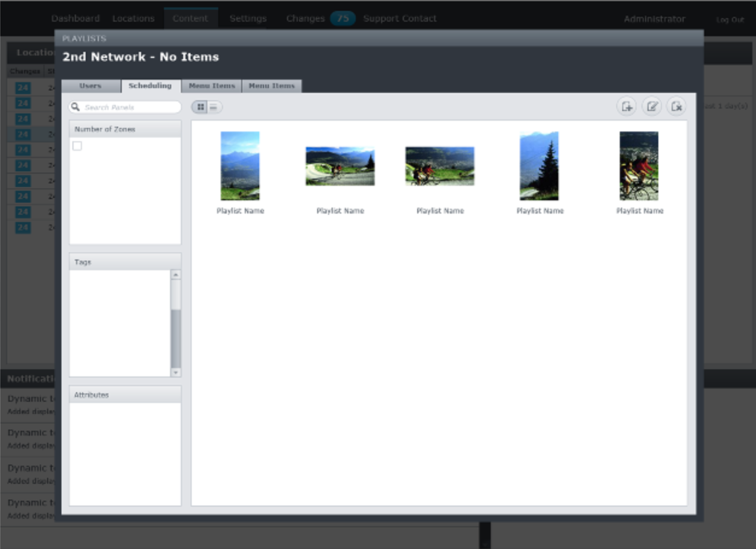Click the Tags list scrollbar thumb

175,338
